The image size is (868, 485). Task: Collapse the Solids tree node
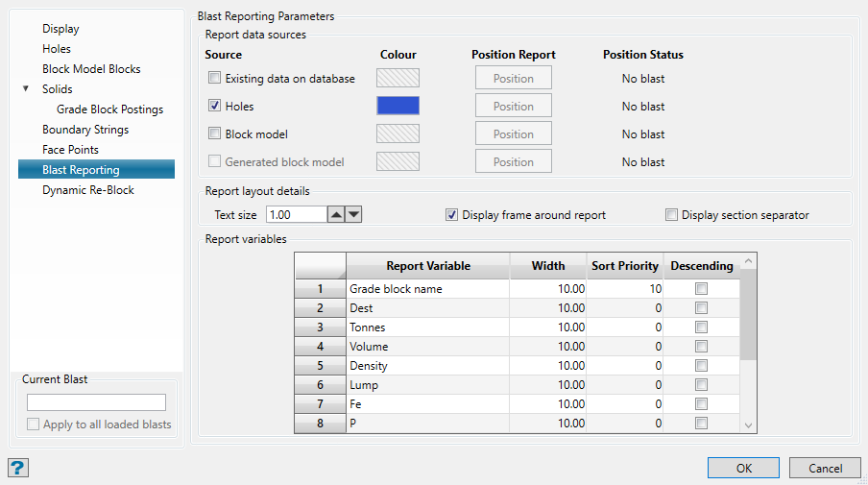click(x=26, y=89)
